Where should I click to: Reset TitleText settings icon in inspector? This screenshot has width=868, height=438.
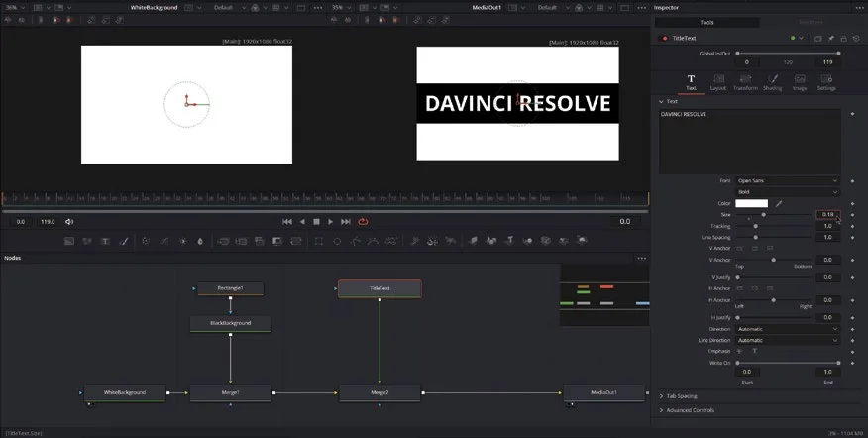coord(856,39)
